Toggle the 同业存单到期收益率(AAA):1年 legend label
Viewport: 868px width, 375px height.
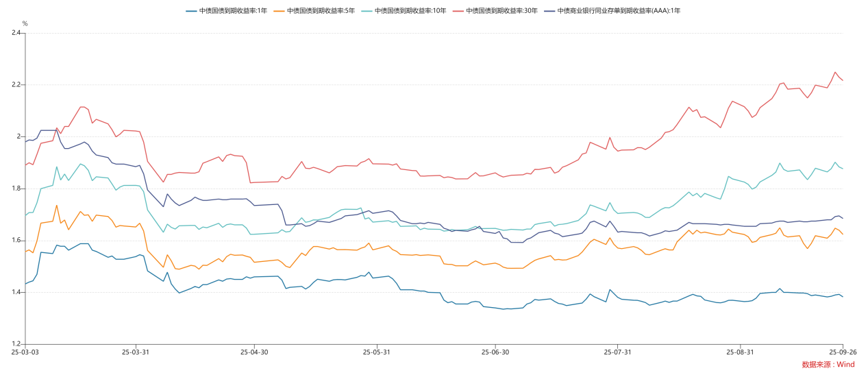pos(619,11)
